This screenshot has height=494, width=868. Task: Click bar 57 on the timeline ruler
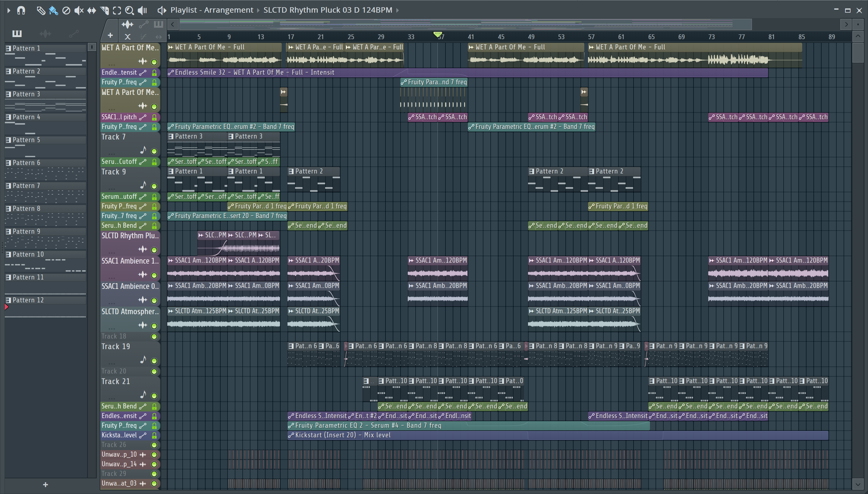click(x=591, y=37)
